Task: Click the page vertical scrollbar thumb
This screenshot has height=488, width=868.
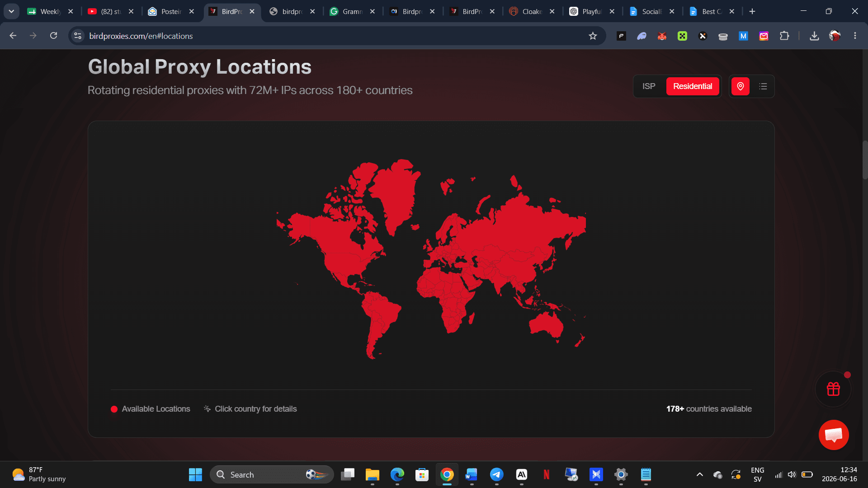Action: click(x=865, y=160)
